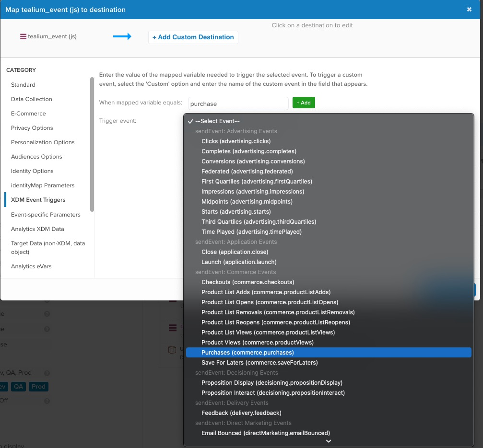The height and width of the screenshot is (448, 483).
Task: Select Proposition Display decisioning event
Action: (271, 383)
